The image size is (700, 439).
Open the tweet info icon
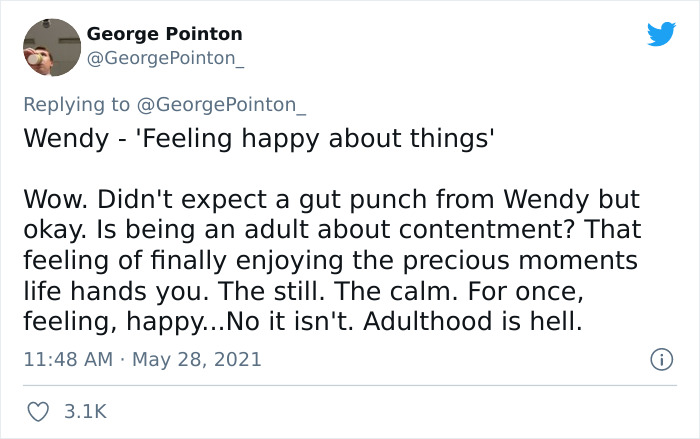point(660,358)
